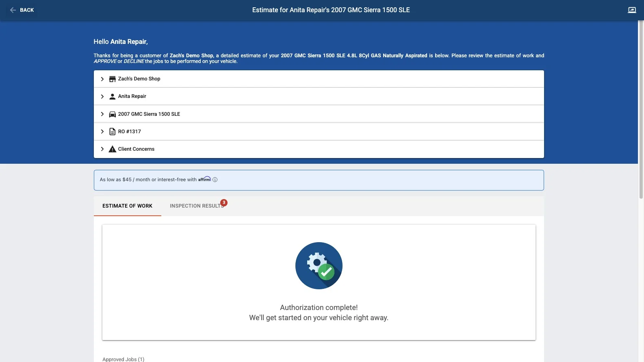Image resolution: width=644 pixels, height=362 pixels.
Task: Click the person icon beside Anita Repair
Action: click(x=113, y=96)
